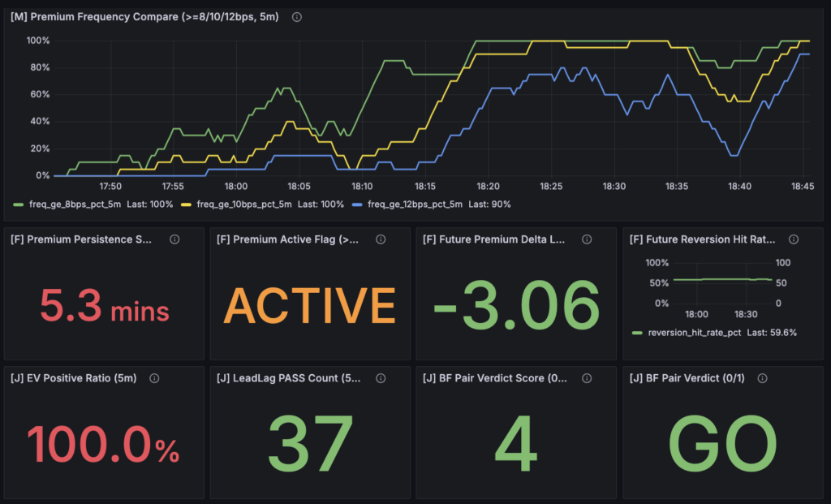Open Premium Frequency Compare panel title menu

144,17
